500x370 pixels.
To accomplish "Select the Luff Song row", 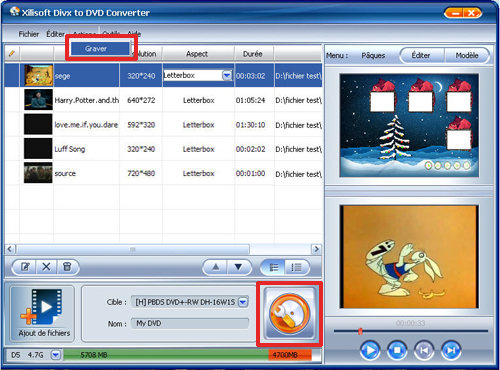I will (x=163, y=149).
